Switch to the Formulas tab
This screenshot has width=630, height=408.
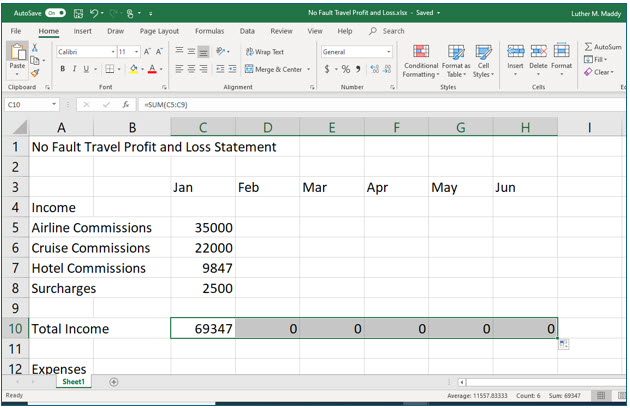pos(209,31)
